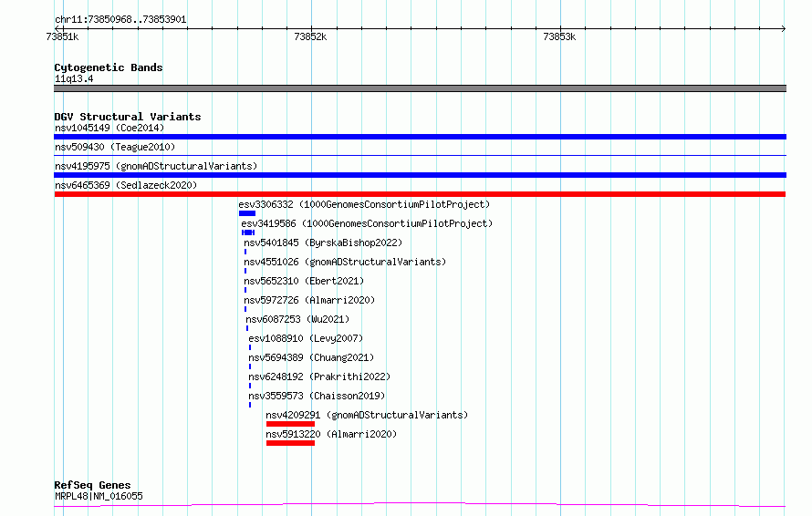Click the nsv6087253 (Wu2021) label
The width and height of the screenshot is (812, 516).
click(297, 319)
